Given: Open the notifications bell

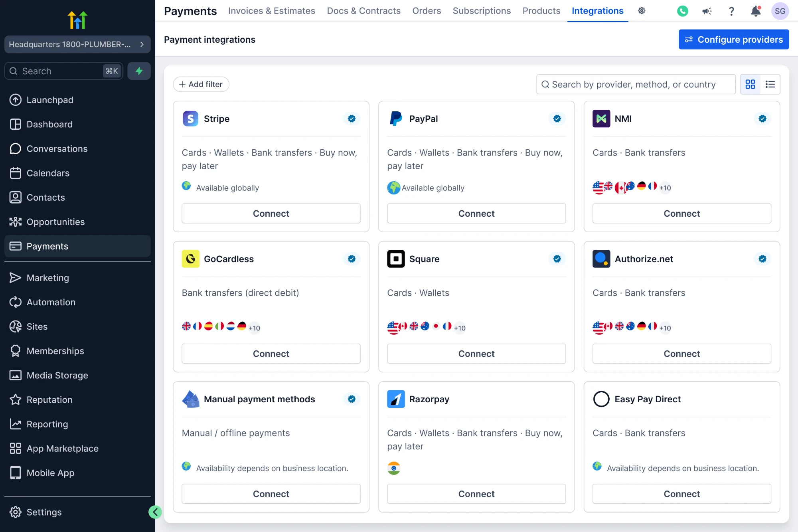Looking at the screenshot, I should (x=756, y=11).
